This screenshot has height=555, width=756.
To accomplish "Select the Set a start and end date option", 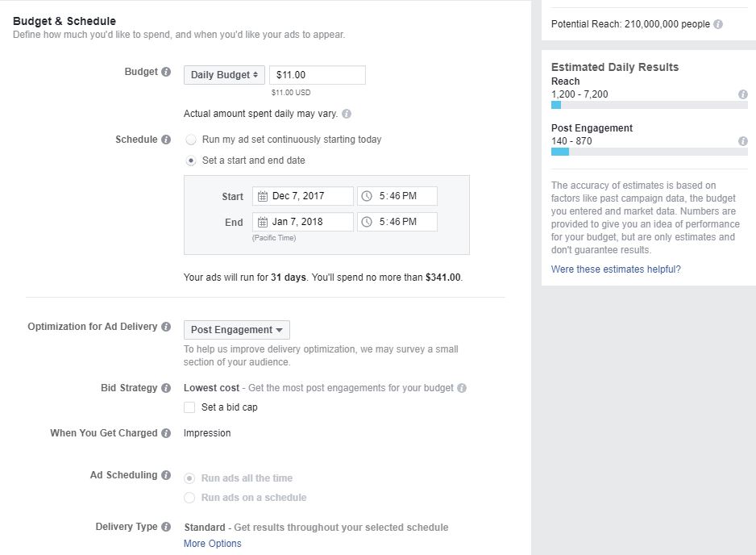I will 191,159.
